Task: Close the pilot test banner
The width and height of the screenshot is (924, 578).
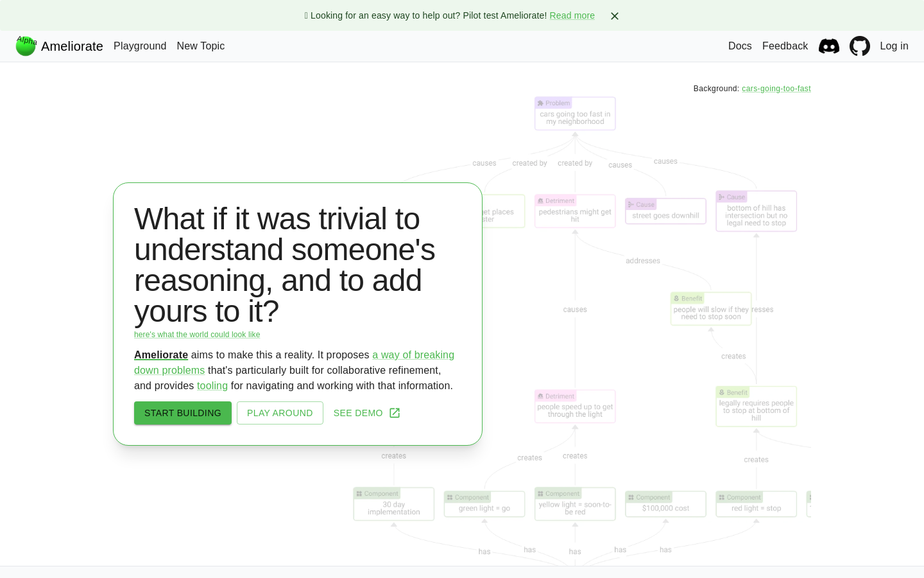Action: tap(615, 16)
